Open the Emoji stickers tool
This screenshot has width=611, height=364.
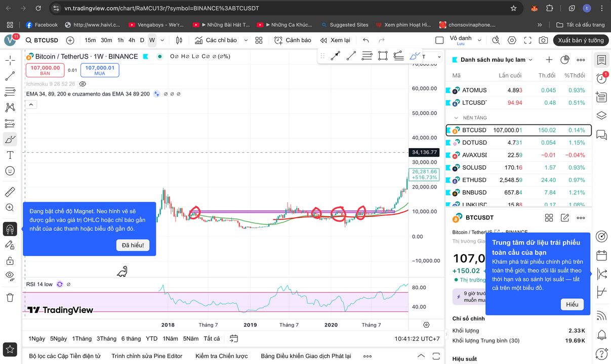coord(10,170)
